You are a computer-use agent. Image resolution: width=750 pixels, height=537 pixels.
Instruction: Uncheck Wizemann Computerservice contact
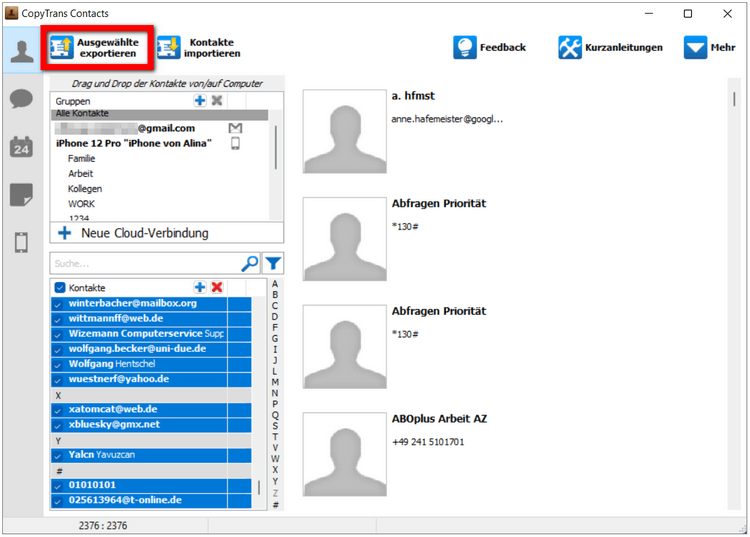pos(58,335)
